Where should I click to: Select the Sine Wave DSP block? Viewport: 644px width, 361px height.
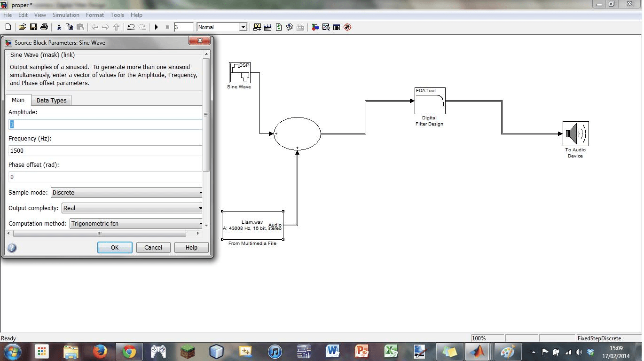coord(240,72)
